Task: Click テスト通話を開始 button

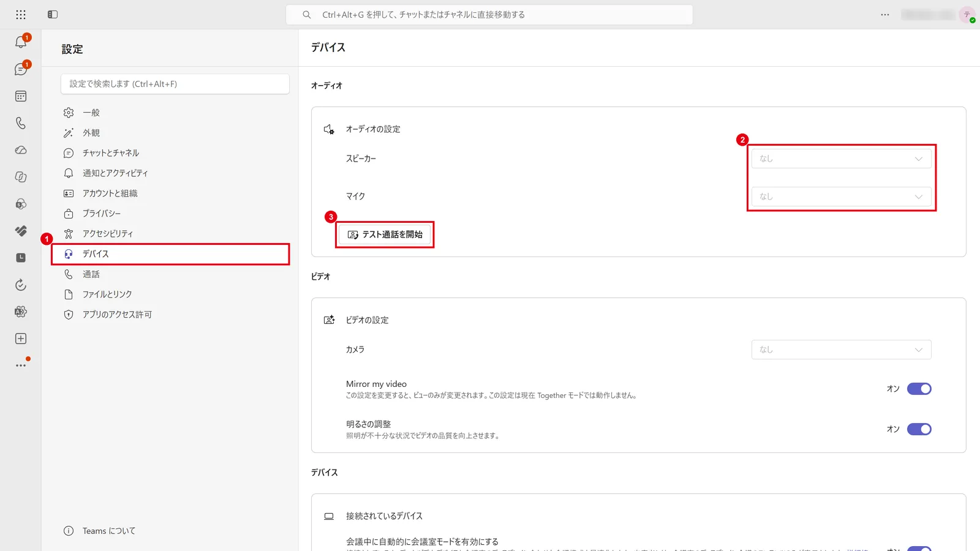Action: [385, 234]
